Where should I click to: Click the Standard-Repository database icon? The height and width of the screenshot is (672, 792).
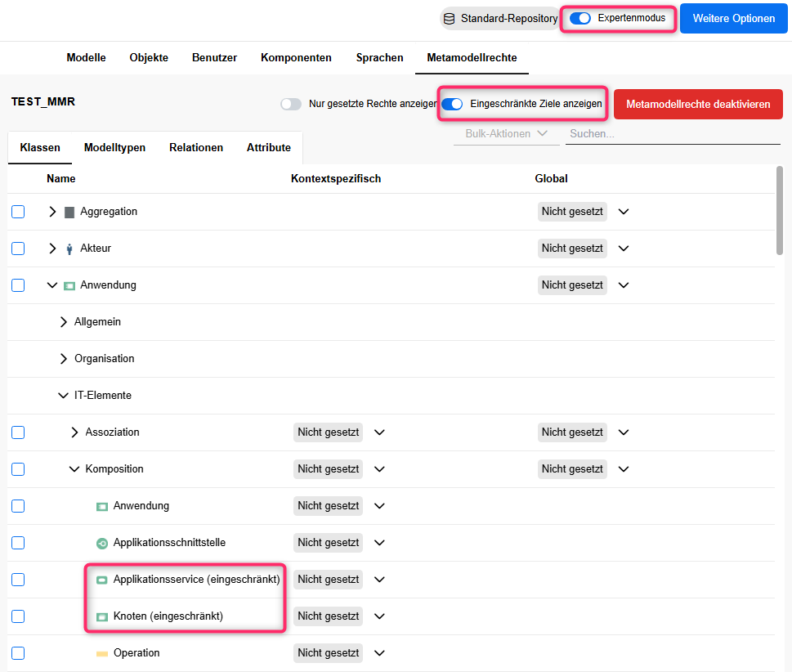[x=450, y=17]
